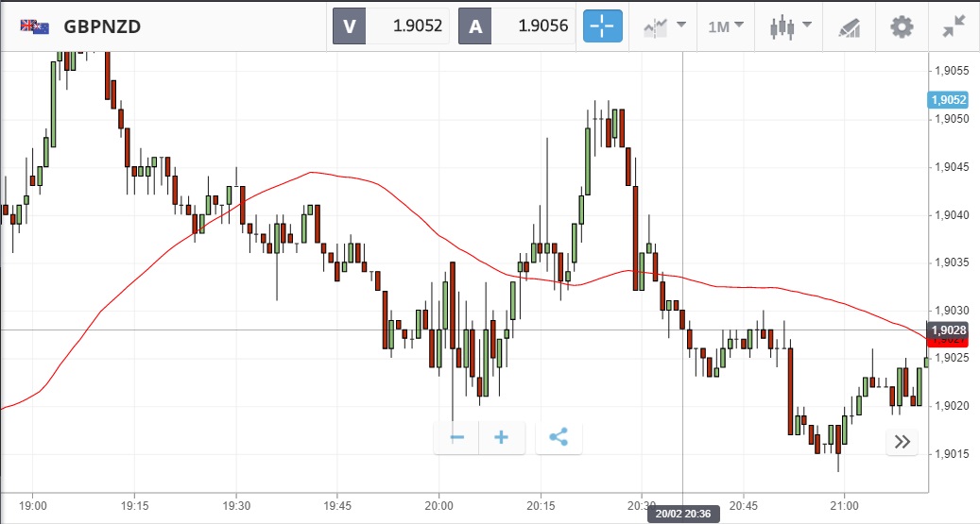Open chart settings gear

point(903,26)
